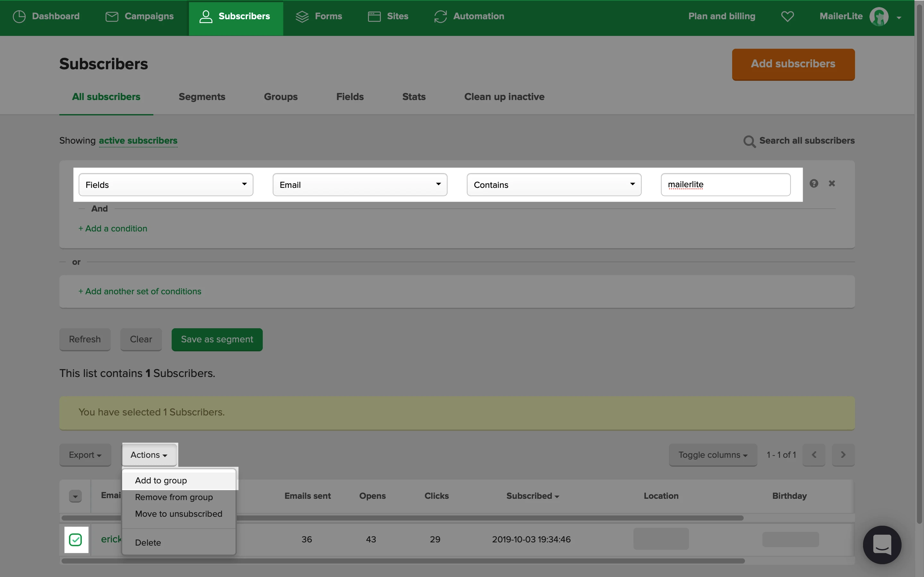The height and width of the screenshot is (577, 924).
Task: Open the Contains operator dropdown
Action: point(554,185)
